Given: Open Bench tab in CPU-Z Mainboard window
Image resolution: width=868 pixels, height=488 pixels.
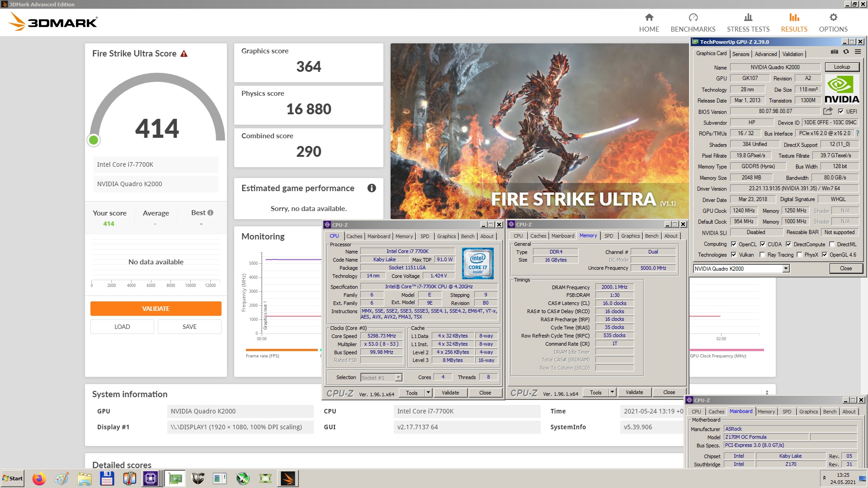Looking at the screenshot, I should (830, 412).
